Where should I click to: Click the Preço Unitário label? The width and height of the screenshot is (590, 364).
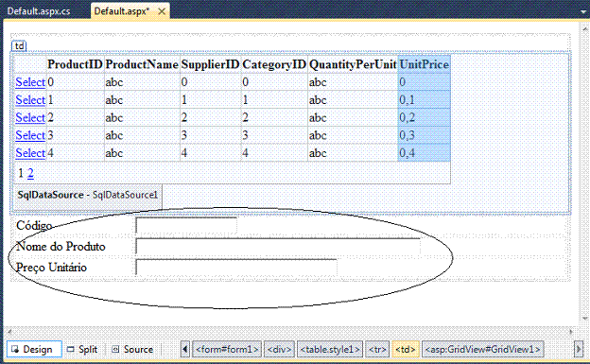click(x=51, y=268)
